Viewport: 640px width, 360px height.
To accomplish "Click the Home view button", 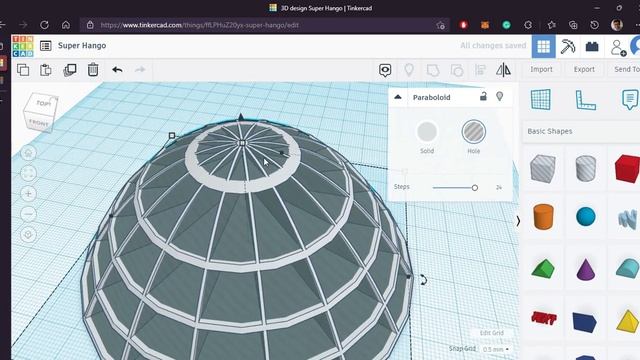I will click(x=28, y=153).
